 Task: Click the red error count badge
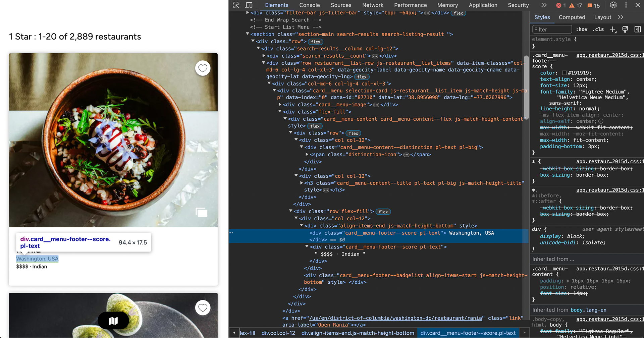click(561, 5)
